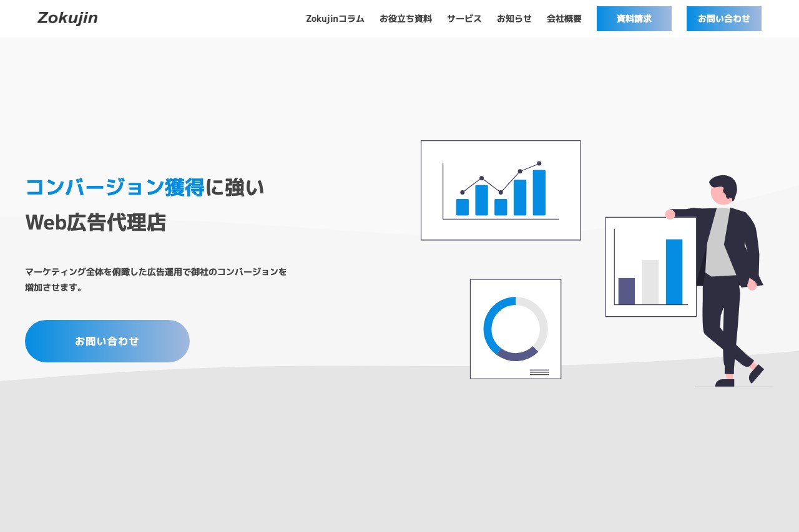Viewport: 799px width, 532px height.
Task: Click the Zokujin logo in the header
Action: point(67,18)
